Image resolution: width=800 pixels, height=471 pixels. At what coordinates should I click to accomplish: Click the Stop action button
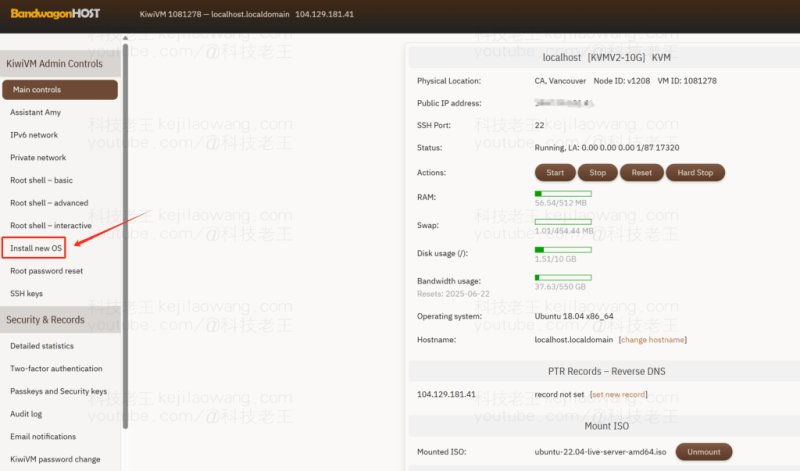[597, 172]
